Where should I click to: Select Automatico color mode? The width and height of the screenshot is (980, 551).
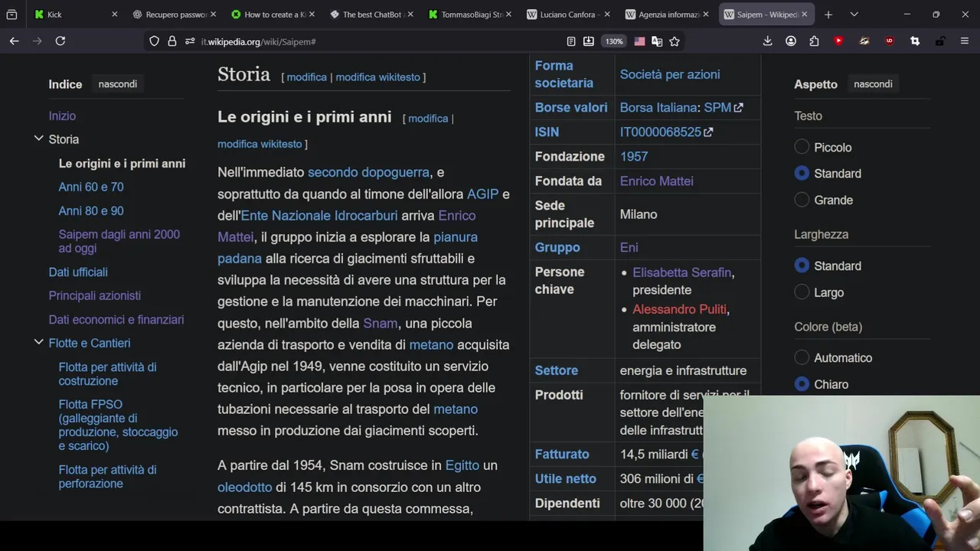point(802,357)
